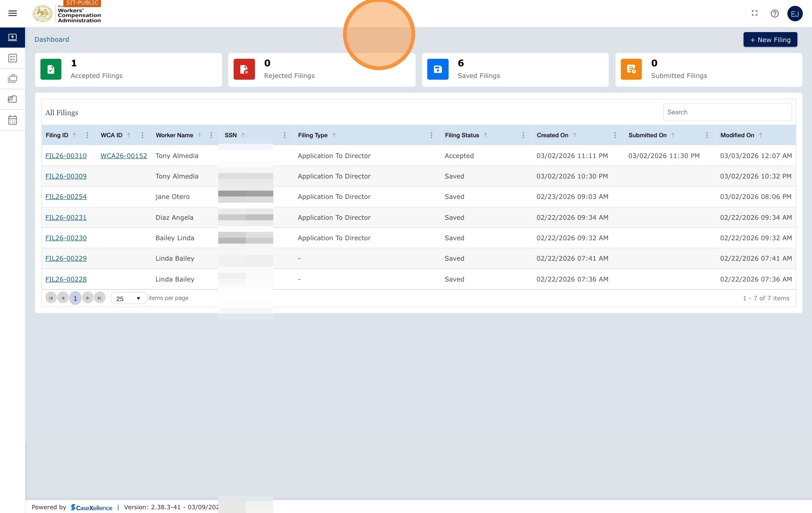Select the dashboard upload sidebar icon

pos(13,38)
